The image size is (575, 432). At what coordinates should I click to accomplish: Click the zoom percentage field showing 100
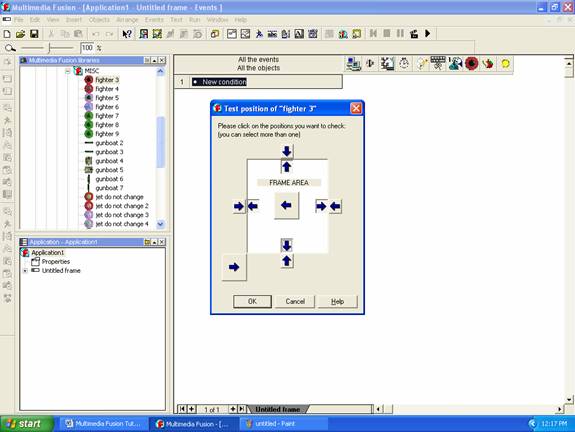(87, 48)
